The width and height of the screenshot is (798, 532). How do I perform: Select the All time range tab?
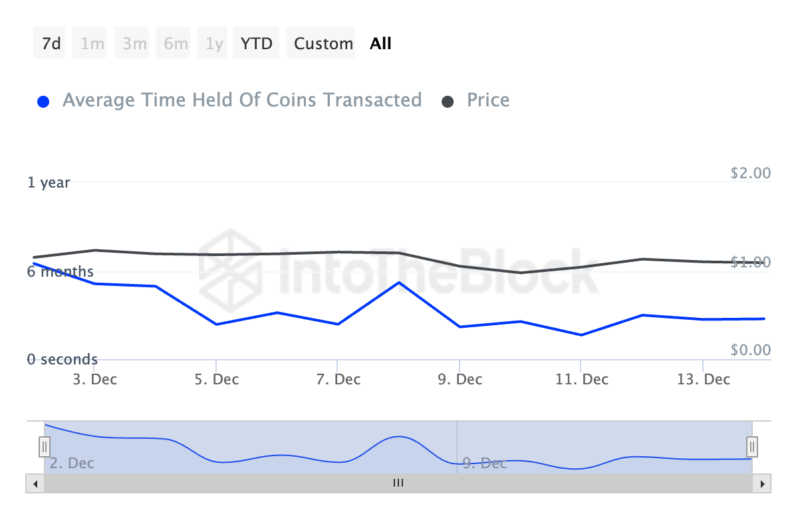click(x=380, y=43)
